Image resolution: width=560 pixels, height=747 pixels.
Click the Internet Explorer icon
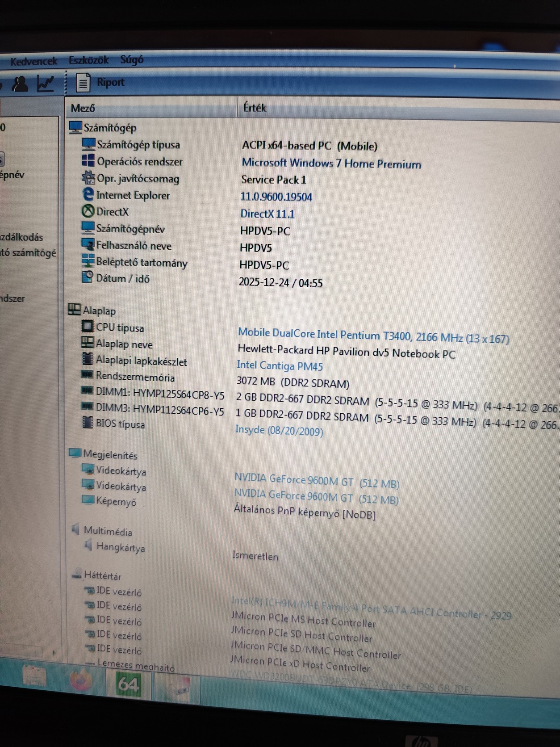click(x=88, y=194)
